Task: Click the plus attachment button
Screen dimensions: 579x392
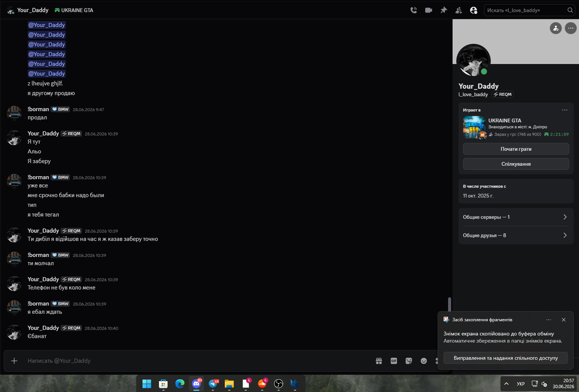Action: click(14, 361)
